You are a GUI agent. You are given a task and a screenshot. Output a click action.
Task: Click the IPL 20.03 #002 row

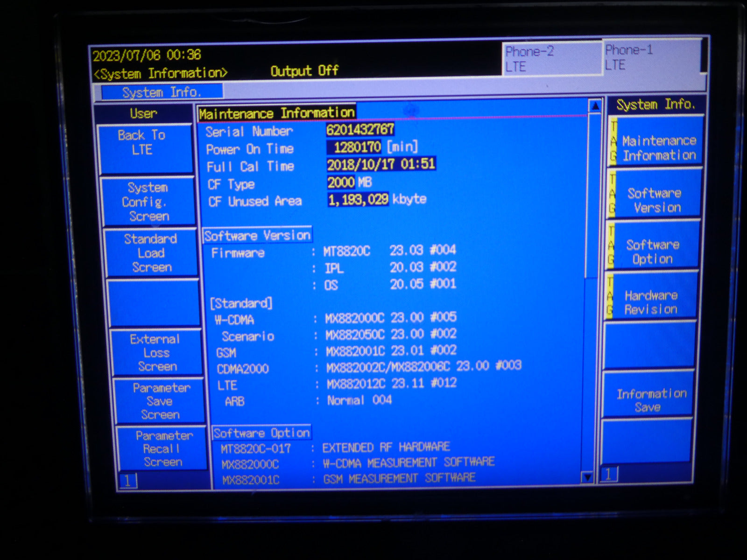click(x=384, y=268)
